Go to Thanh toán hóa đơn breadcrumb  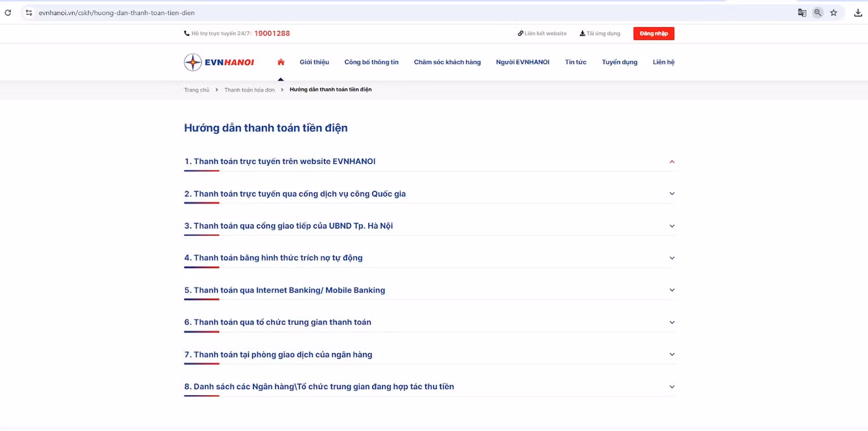(x=249, y=90)
